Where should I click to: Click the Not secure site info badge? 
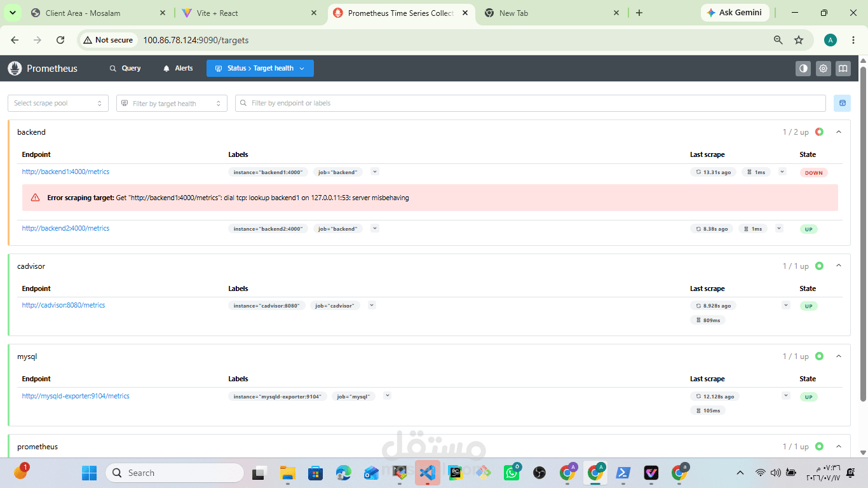tap(108, 40)
